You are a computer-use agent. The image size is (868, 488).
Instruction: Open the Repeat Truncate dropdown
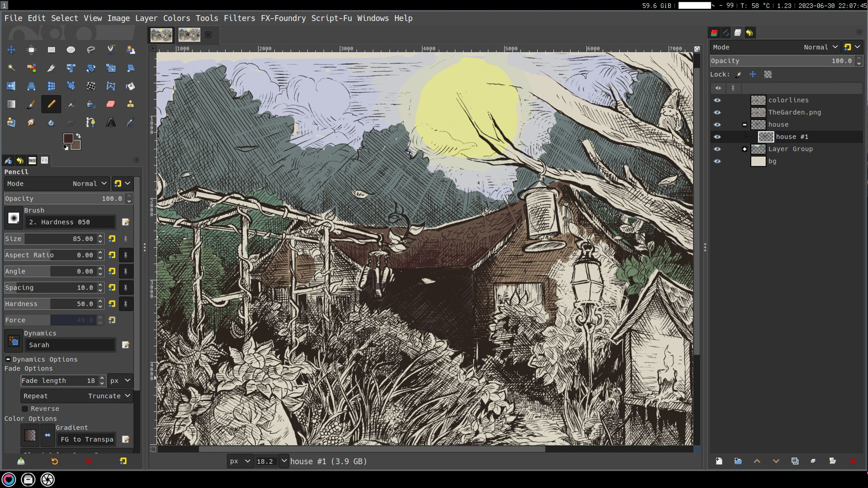pyautogui.click(x=77, y=396)
